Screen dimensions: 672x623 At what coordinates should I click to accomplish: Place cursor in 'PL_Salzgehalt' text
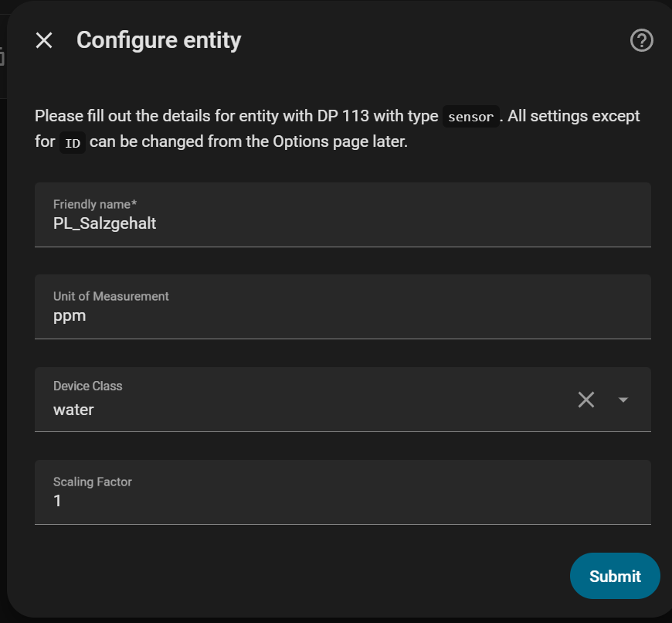104,224
